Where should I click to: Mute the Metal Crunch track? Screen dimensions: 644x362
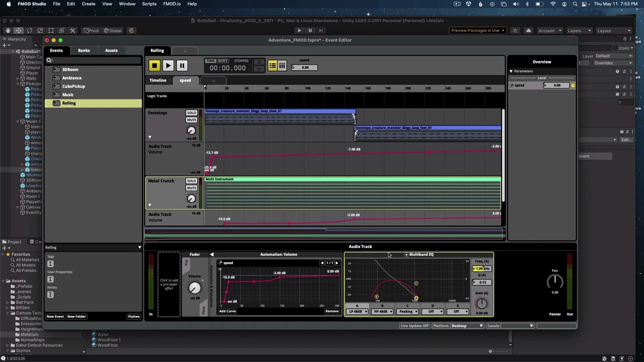tap(191, 188)
